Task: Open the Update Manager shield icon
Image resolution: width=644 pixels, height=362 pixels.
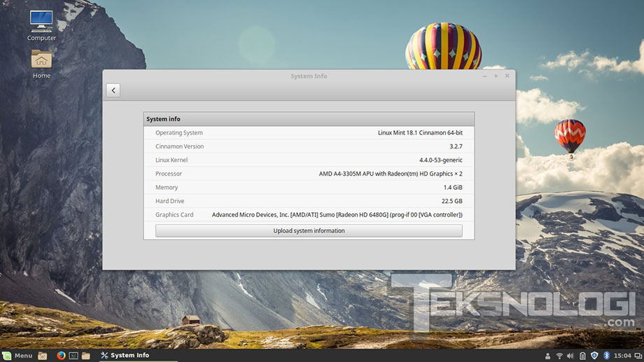Action: (x=594, y=356)
